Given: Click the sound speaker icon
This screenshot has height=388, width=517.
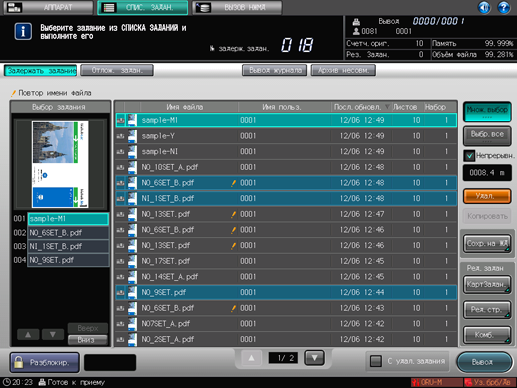Looking at the screenshot, I should click(484, 7).
